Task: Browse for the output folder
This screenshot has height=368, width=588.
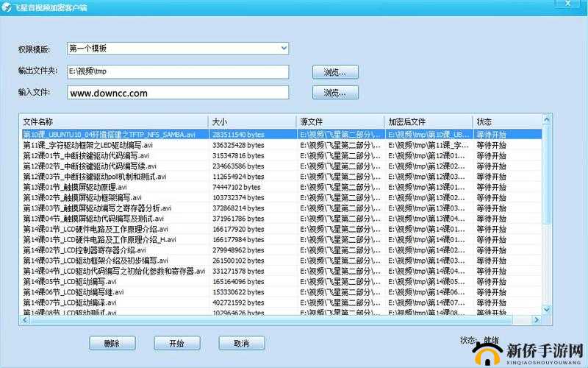Action: pos(335,72)
